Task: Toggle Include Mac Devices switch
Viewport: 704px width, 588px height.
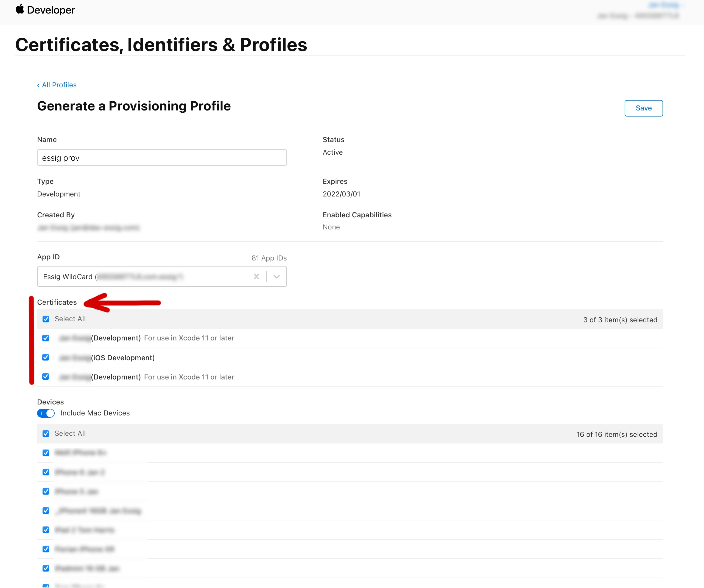Action: pyautogui.click(x=46, y=413)
